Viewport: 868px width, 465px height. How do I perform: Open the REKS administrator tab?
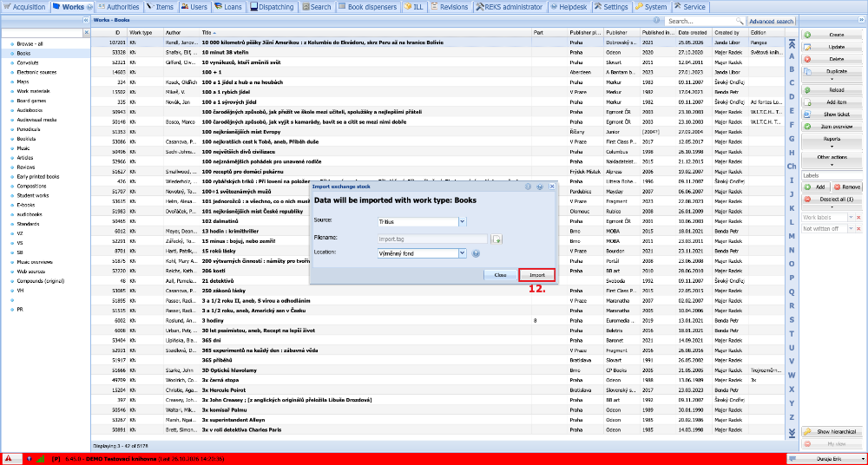coord(510,7)
